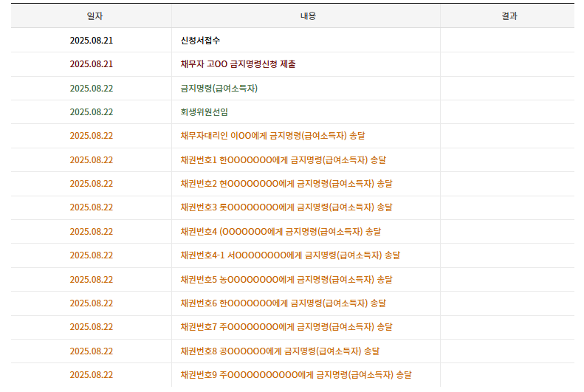This screenshot has height=392, width=584.
Task: Click the 채권번호6 한OOOOOOO 송달 entry
Action: pyautogui.click(x=283, y=303)
